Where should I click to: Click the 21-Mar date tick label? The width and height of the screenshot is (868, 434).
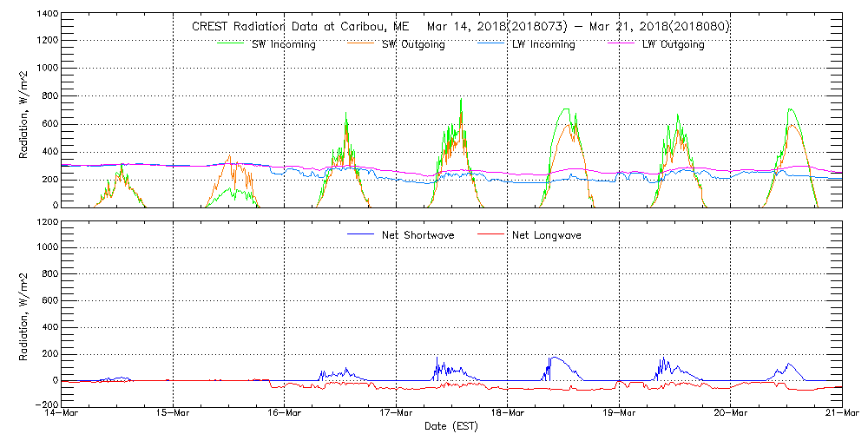point(840,415)
